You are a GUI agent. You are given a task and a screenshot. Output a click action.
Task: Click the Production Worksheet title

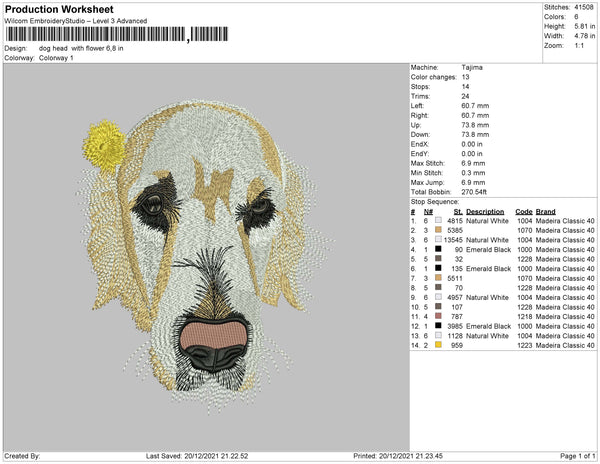[60, 10]
